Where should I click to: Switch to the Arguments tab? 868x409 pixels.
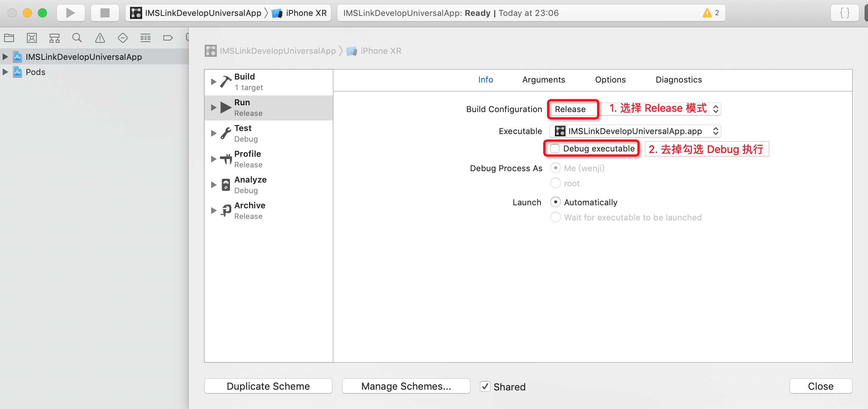[544, 80]
